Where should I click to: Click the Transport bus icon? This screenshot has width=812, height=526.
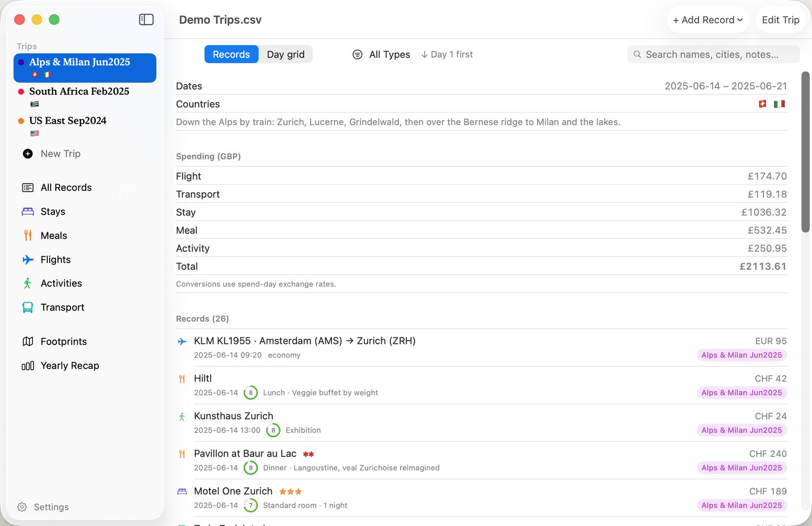tap(28, 307)
